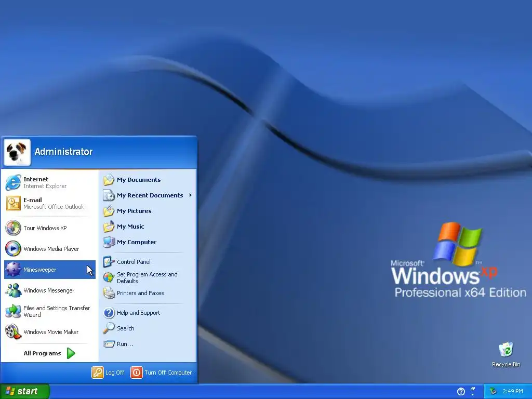Choose the Windows Messenger label
Viewport: 532px width, 399px height.
(x=49, y=290)
